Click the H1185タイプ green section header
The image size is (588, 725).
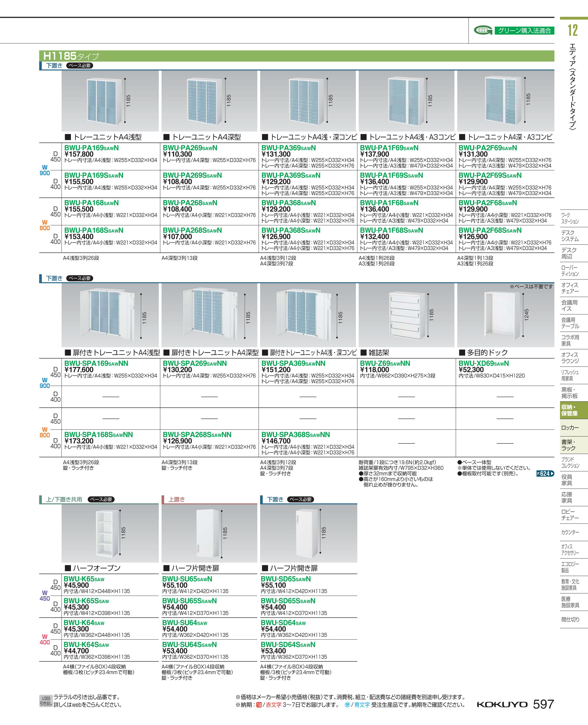click(x=296, y=56)
